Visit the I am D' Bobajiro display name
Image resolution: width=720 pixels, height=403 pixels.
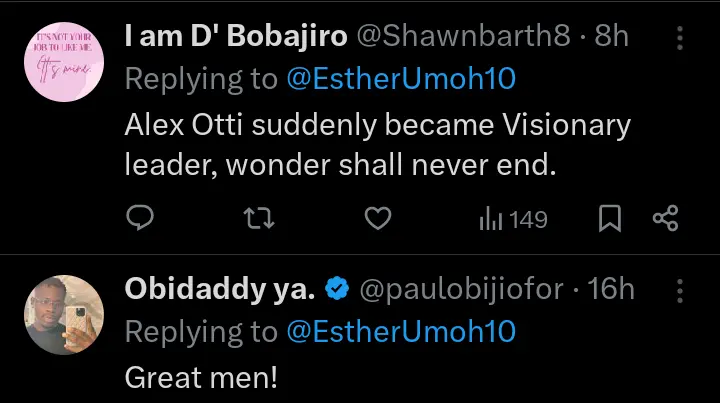click(236, 38)
